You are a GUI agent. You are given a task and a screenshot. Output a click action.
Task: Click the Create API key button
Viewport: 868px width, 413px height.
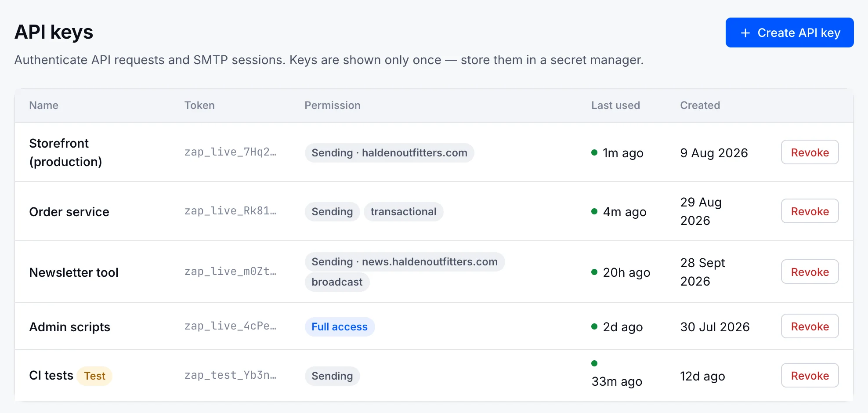789,33
